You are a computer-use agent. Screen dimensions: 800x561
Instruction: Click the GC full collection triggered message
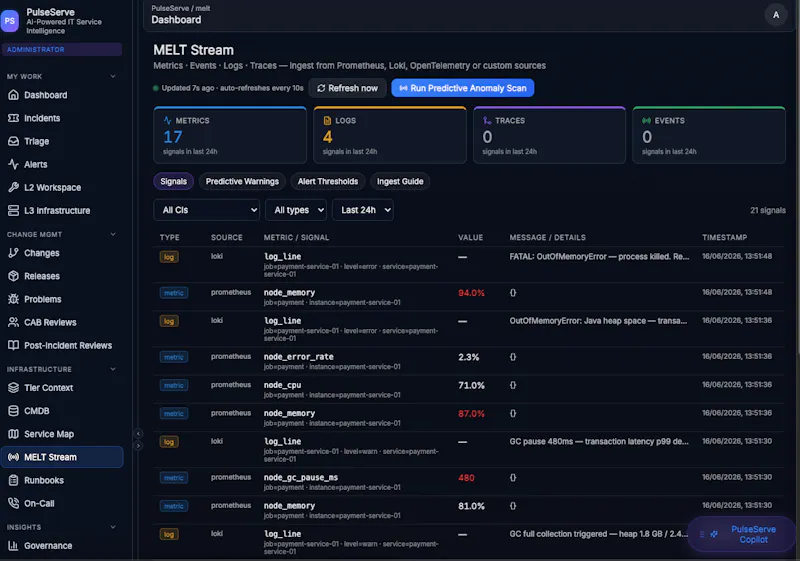coord(598,534)
